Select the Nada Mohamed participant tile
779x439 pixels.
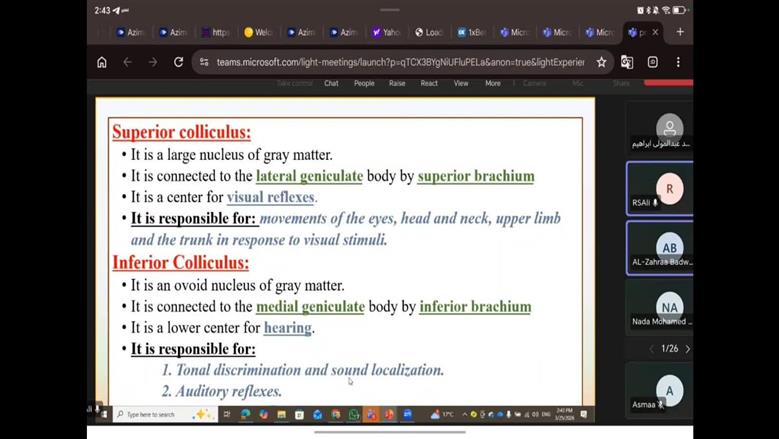(659, 307)
